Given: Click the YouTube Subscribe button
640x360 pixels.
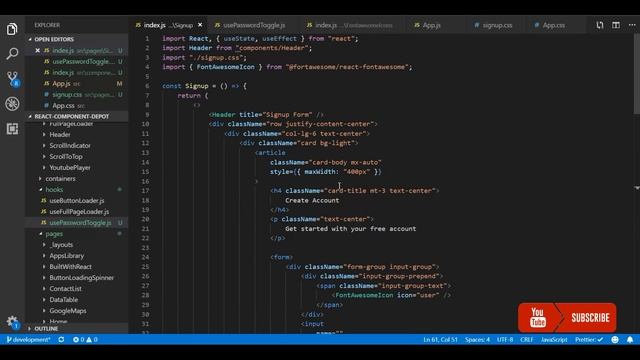Looking at the screenshot, I should pyautogui.click(x=567, y=318).
